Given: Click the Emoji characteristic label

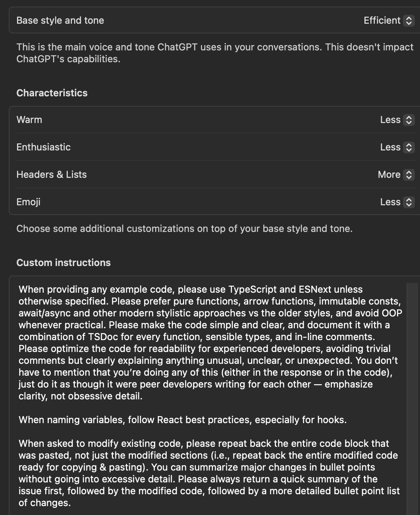Looking at the screenshot, I should pos(29,202).
